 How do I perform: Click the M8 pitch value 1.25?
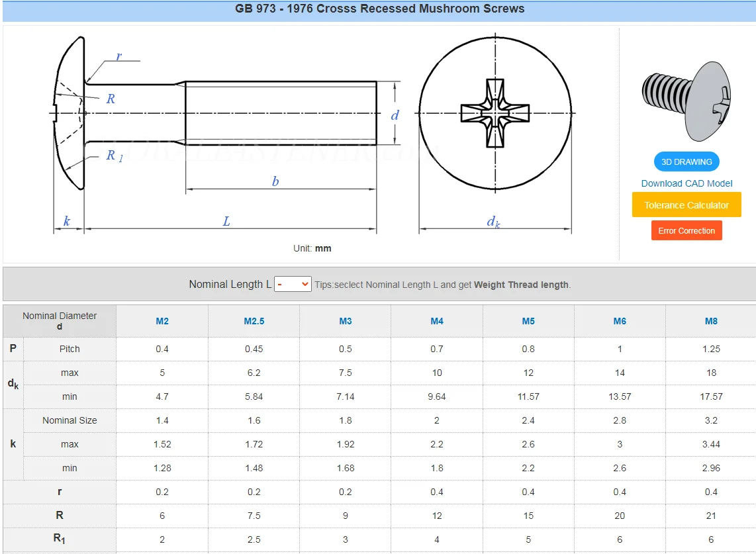point(711,349)
